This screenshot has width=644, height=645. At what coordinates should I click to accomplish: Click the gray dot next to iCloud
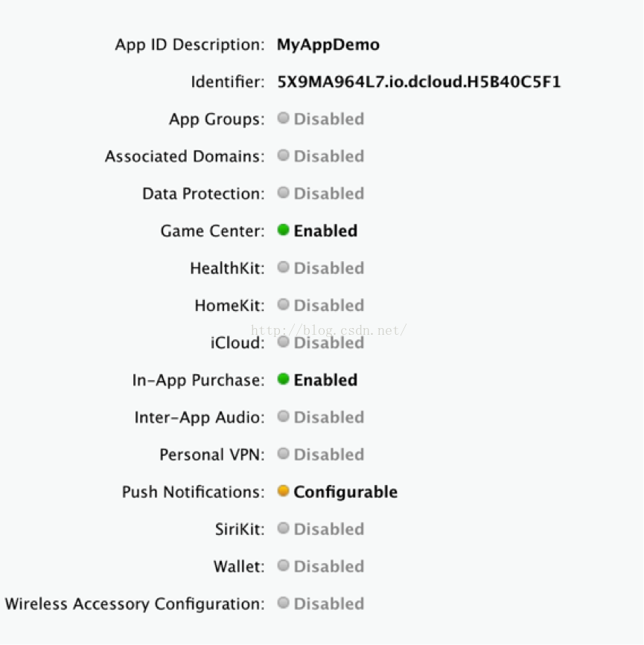[x=284, y=341]
